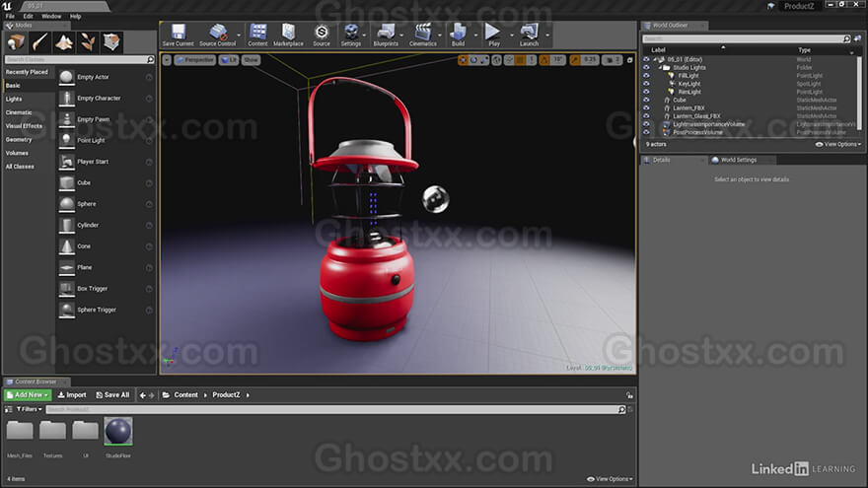The width and height of the screenshot is (868, 488).
Task: Open the Edit menu
Action: (28, 16)
